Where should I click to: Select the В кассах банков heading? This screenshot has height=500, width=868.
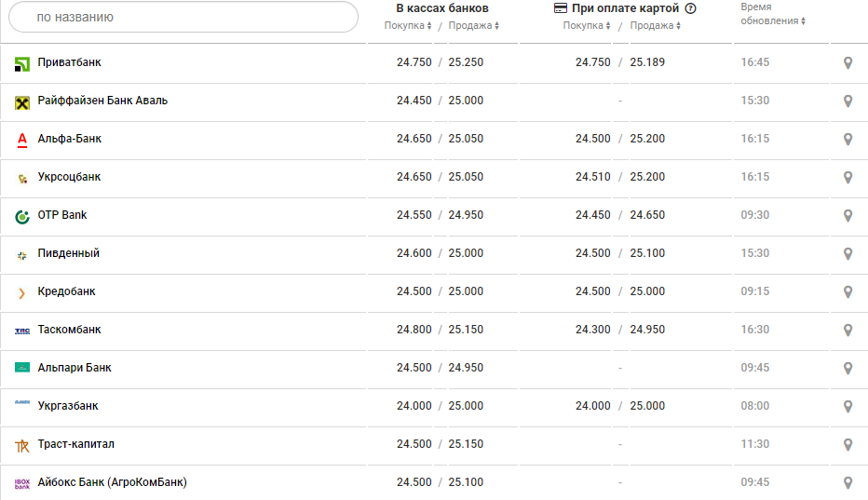point(442,8)
